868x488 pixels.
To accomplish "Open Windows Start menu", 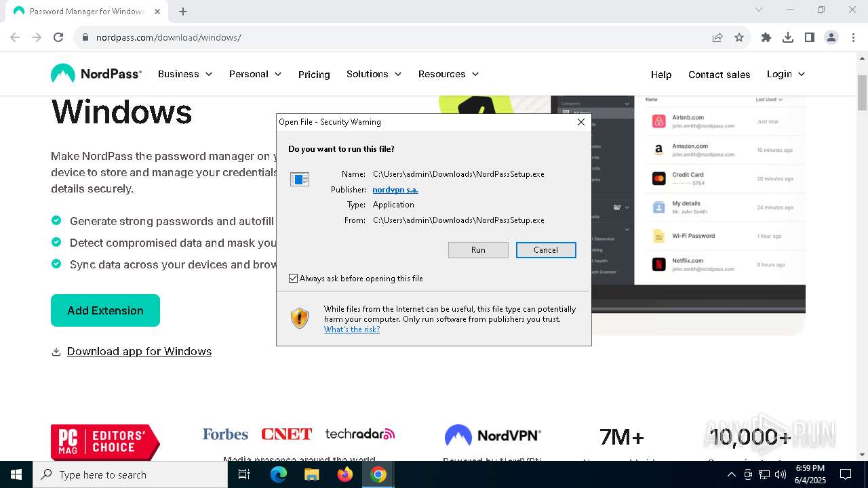I will click(16, 474).
